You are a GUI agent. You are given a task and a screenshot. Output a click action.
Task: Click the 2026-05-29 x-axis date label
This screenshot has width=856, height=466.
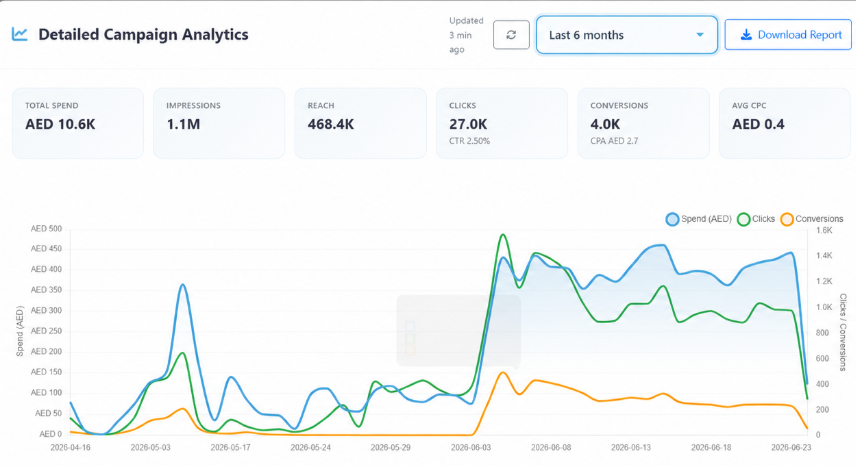pyautogui.click(x=391, y=447)
